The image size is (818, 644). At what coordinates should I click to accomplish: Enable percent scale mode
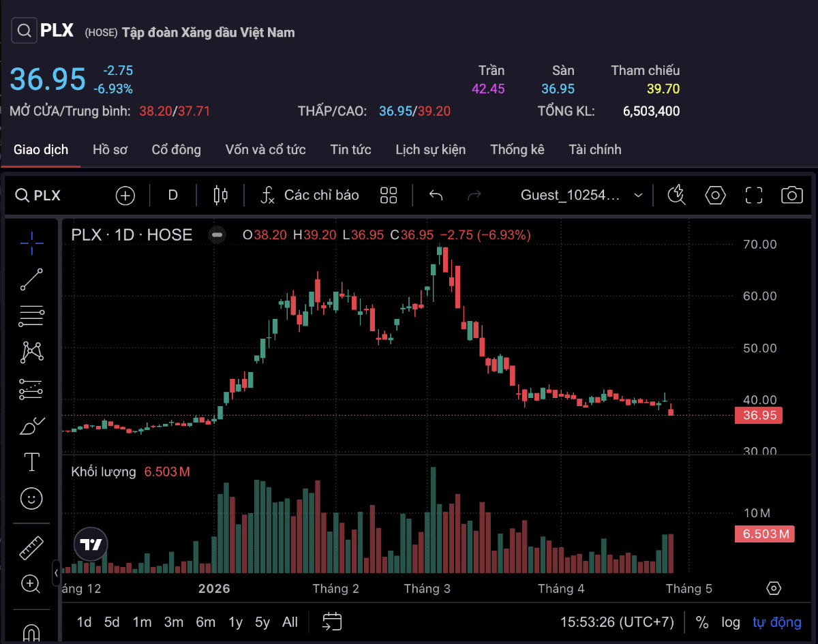[x=701, y=622]
